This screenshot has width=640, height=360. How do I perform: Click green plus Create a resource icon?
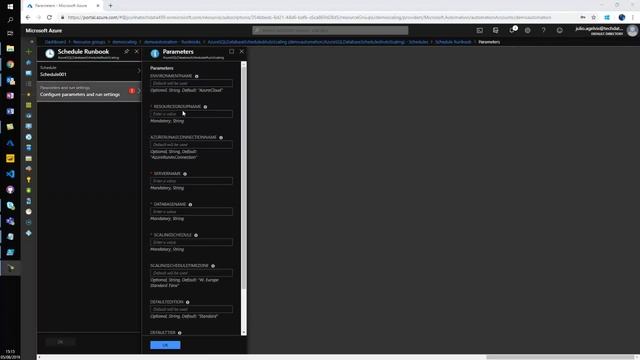tap(29, 52)
